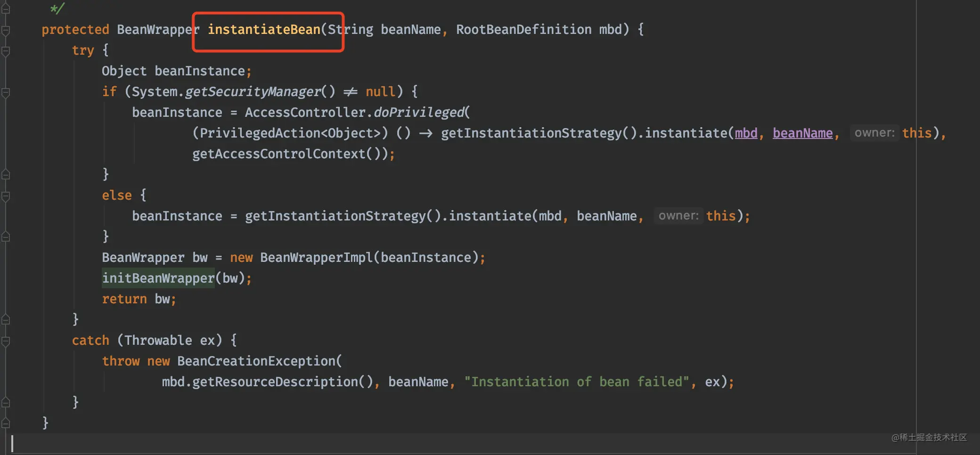Viewport: 980px width, 455px height.
Task: Click the owner: hint in else branch
Action: tap(678, 216)
